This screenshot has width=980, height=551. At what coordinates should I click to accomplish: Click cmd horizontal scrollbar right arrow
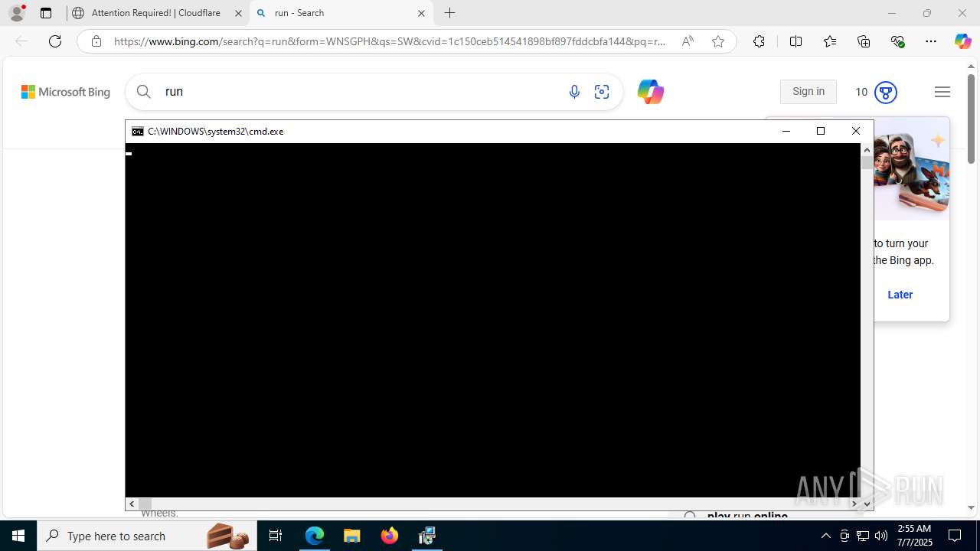(x=854, y=504)
